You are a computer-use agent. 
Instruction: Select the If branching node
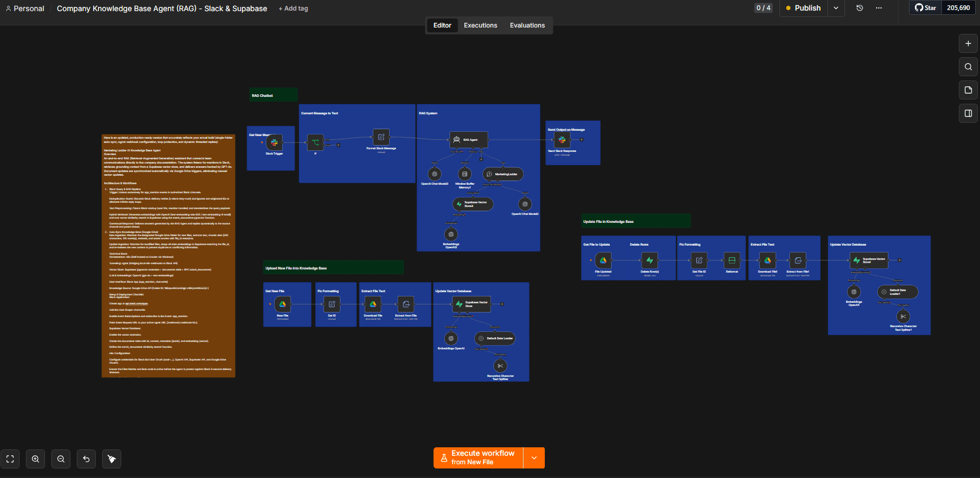(x=316, y=142)
